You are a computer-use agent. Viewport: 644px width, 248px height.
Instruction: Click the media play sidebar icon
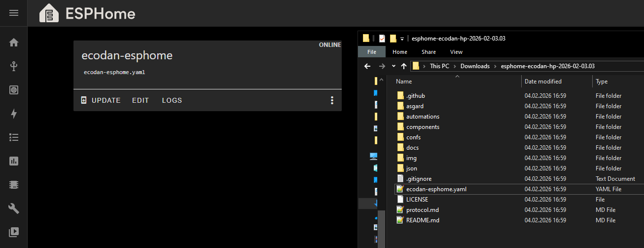pyautogui.click(x=14, y=231)
